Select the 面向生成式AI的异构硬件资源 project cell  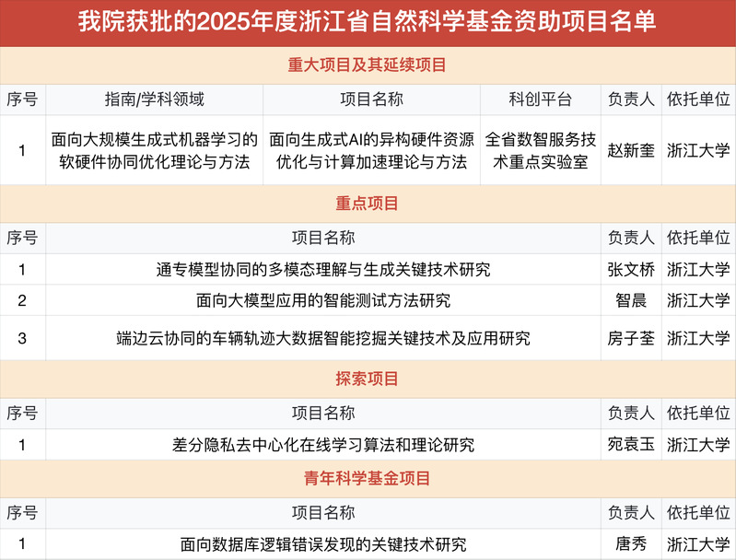pyautogui.click(x=371, y=150)
